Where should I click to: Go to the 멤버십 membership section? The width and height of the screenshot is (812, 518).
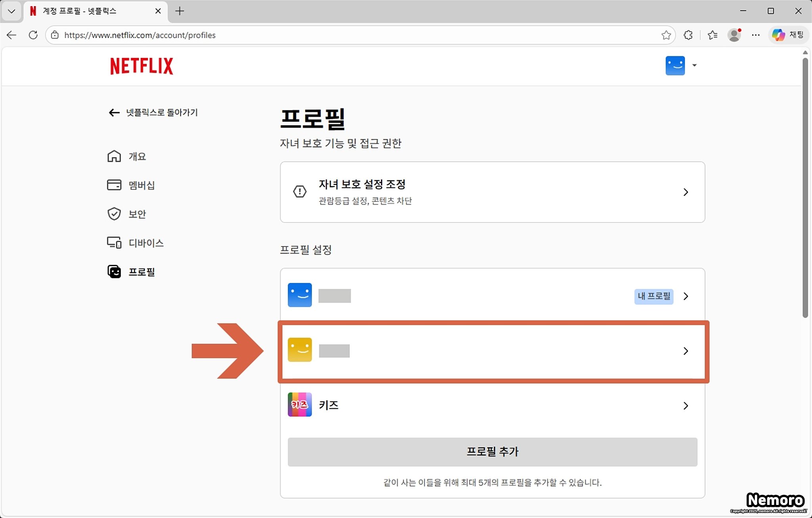(141, 185)
